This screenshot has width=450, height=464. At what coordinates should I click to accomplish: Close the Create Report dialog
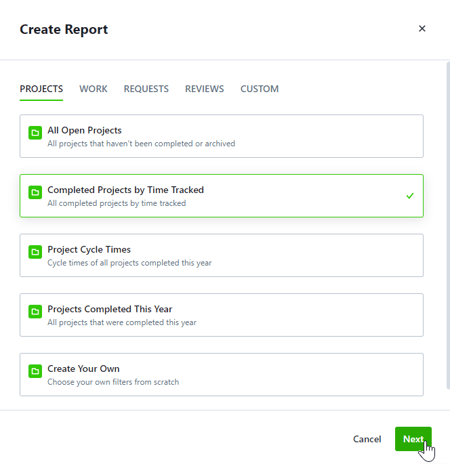click(422, 29)
